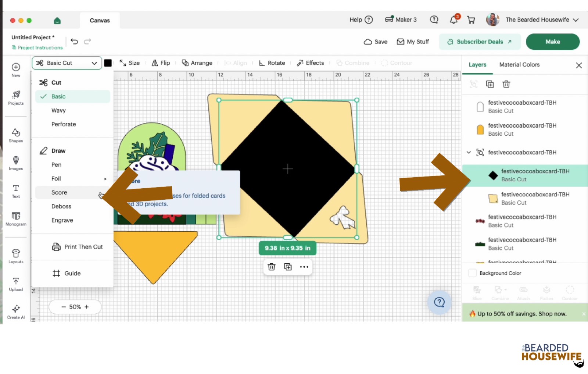
Task: Open the Shapes tool
Action: 16,135
